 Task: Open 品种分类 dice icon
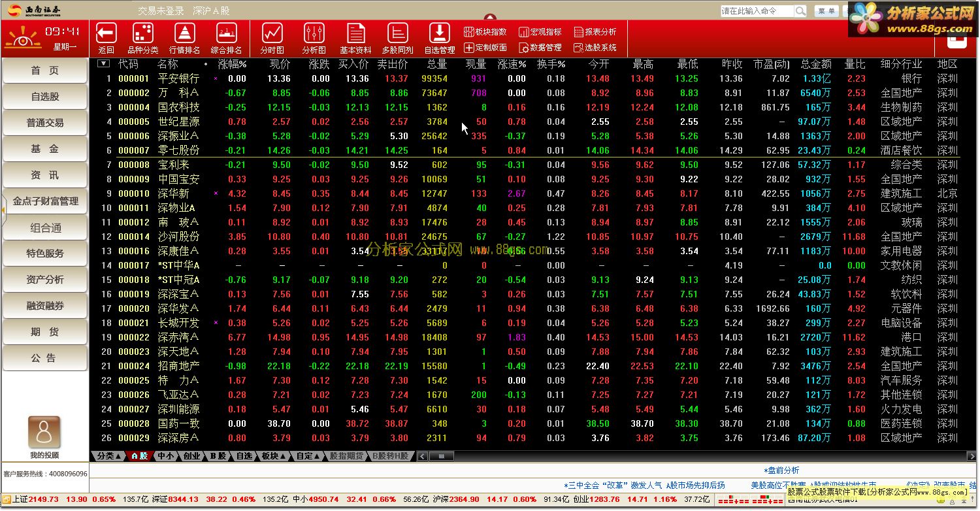(142, 33)
